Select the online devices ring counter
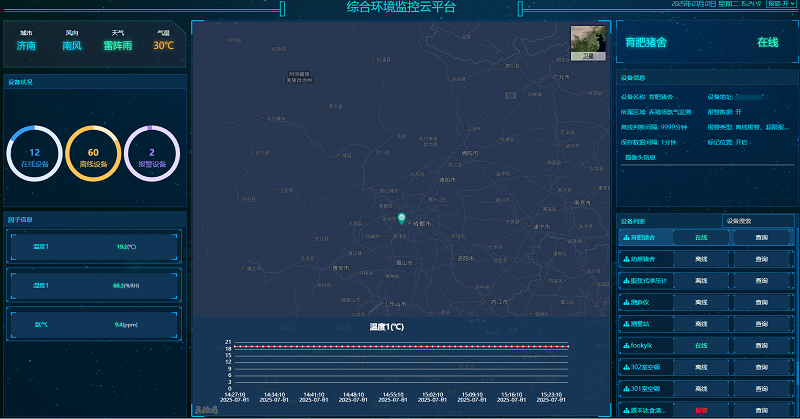Viewport: 800px width, 419px height. click(34, 155)
